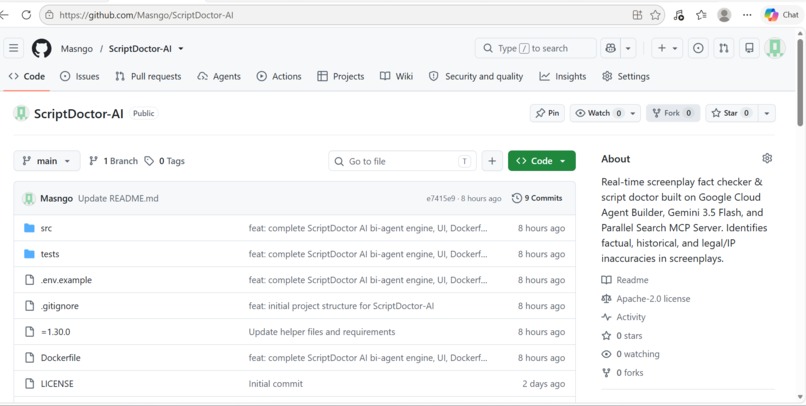This screenshot has height=406, width=806.
Task: Open browser split screen icon in address bar
Action: pos(637,15)
